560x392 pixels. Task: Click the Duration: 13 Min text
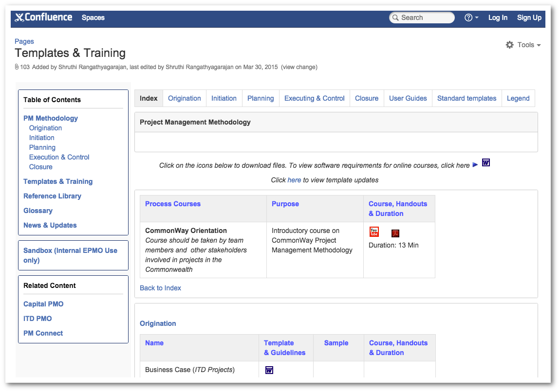(x=393, y=246)
